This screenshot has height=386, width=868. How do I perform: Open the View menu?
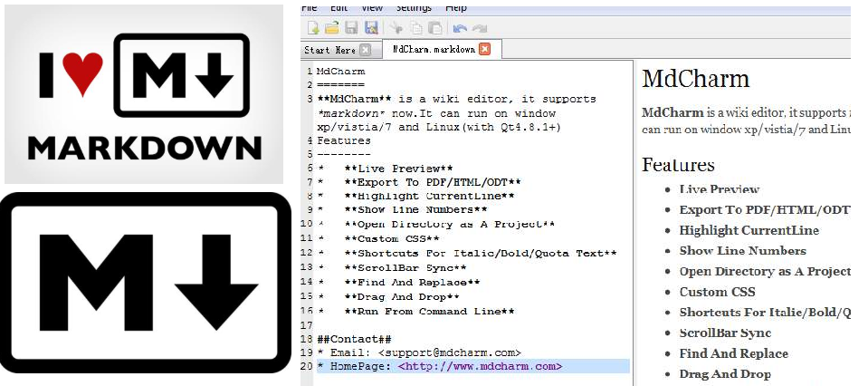pyautogui.click(x=372, y=8)
